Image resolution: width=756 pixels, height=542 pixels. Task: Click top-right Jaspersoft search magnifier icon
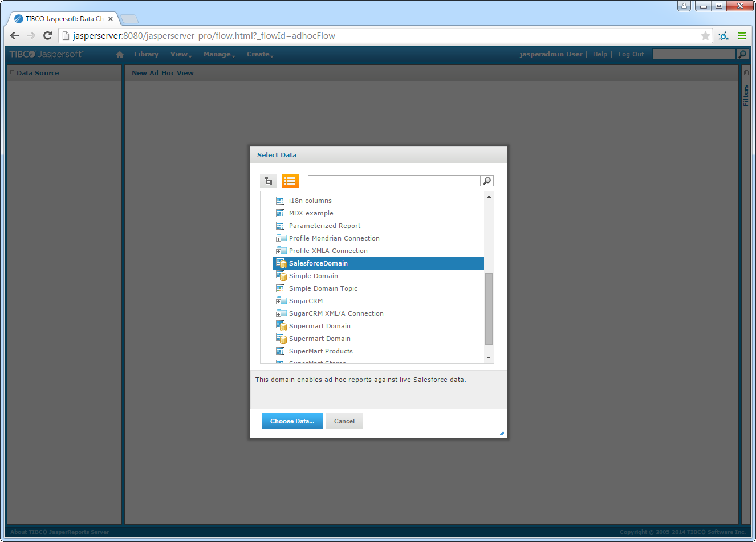(x=742, y=55)
